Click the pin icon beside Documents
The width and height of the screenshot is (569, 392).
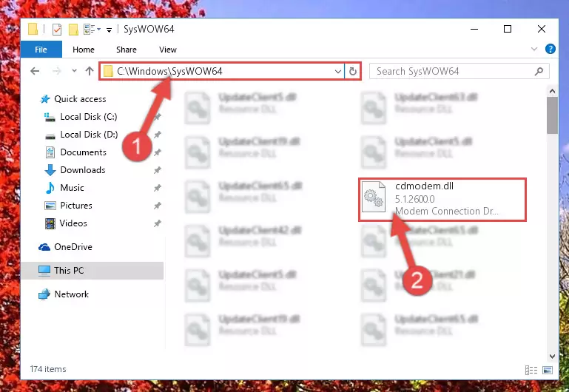[157, 152]
